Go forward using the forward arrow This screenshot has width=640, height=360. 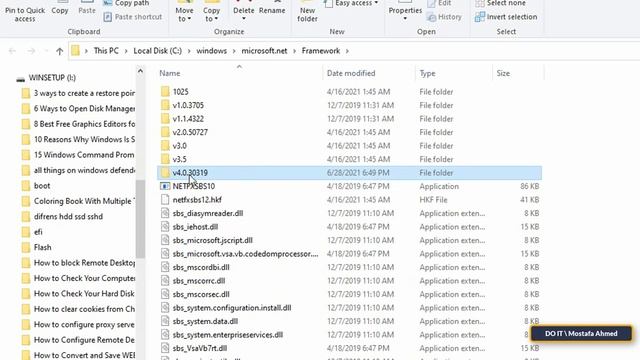[x=31, y=51]
